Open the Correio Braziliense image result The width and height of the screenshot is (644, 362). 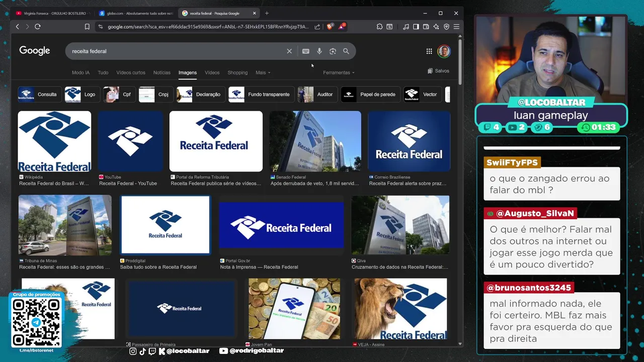pyautogui.click(x=409, y=141)
